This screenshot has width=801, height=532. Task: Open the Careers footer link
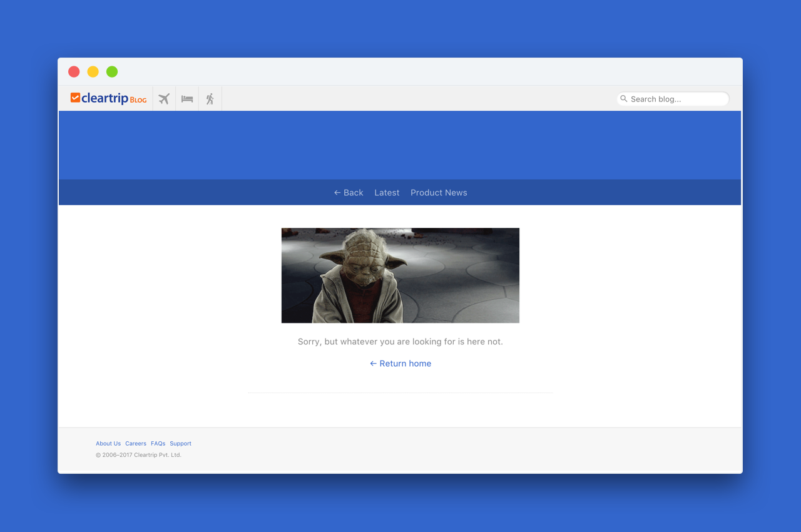coord(136,444)
